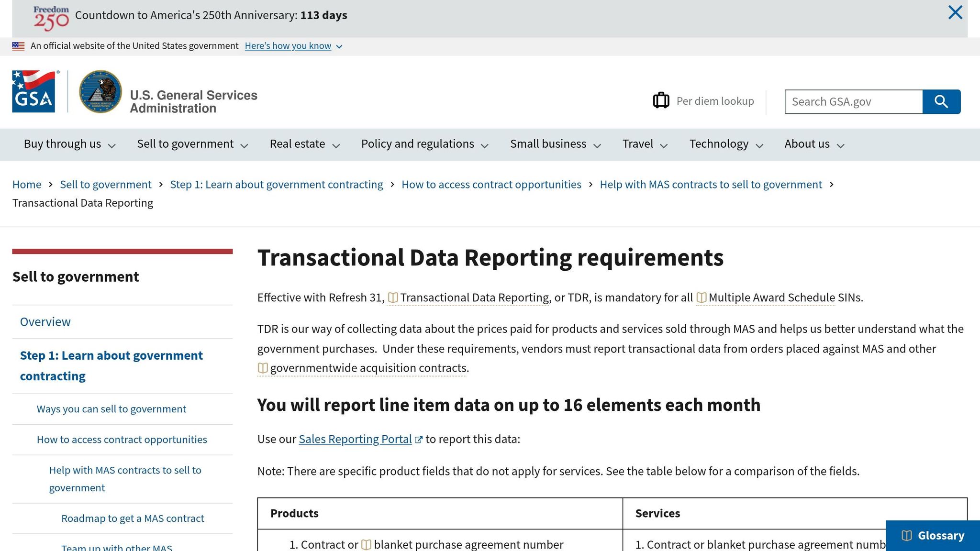Open the glossary icon beside Transactional Data Reporting

pyautogui.click(x=394, y=297)
